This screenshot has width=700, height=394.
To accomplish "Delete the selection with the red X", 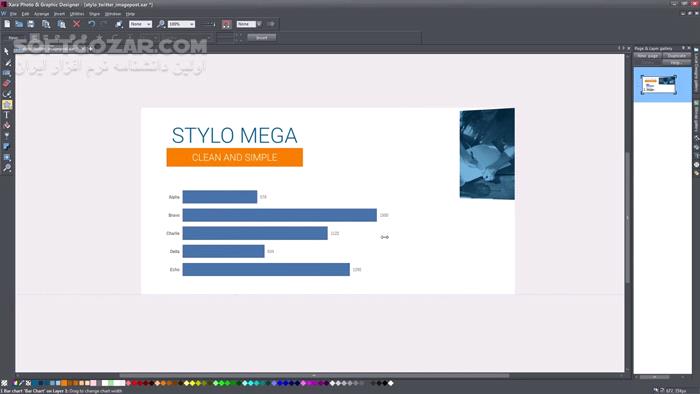I will [x=77, y=24].
